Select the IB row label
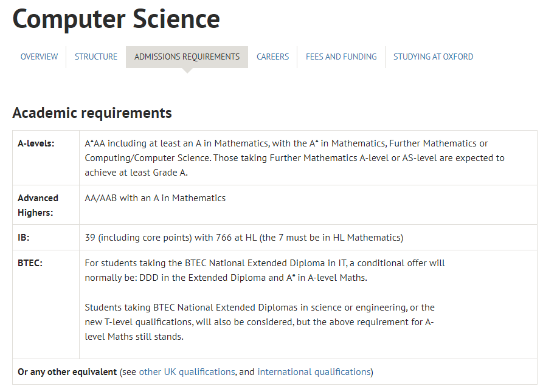 [24, 237]
